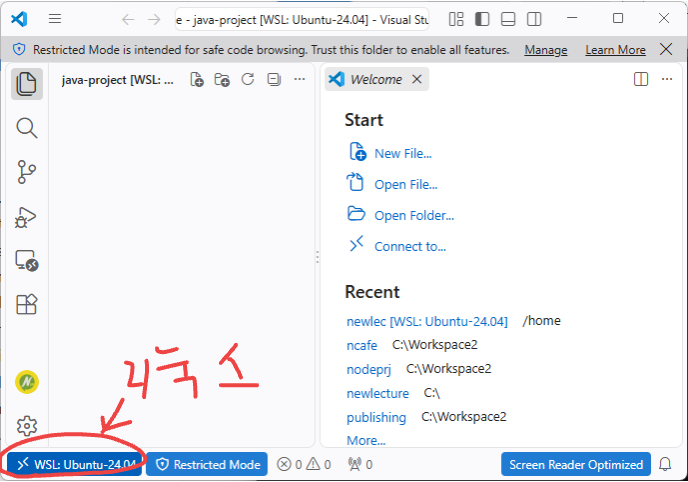Open recent ncafe project

point(362,346)
